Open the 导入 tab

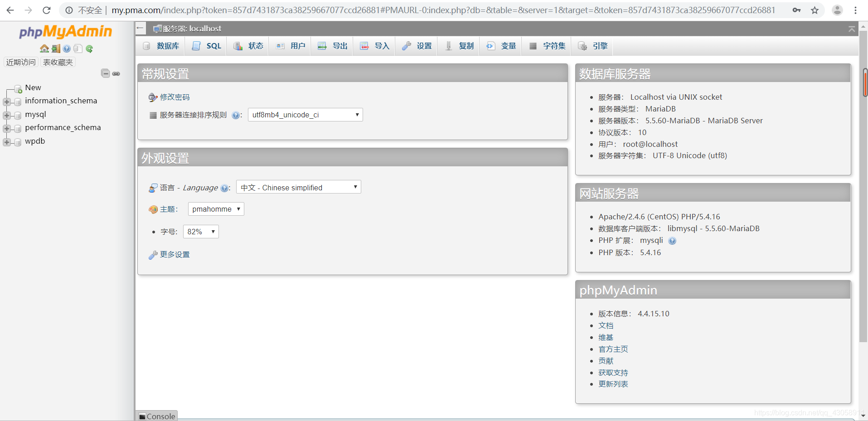374,46
